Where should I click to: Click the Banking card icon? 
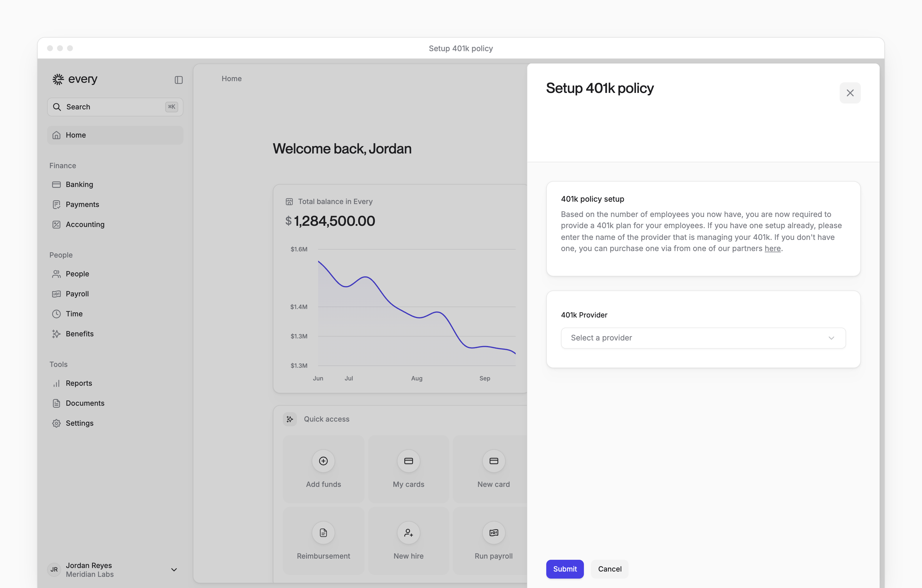click(x=56, y=185)
